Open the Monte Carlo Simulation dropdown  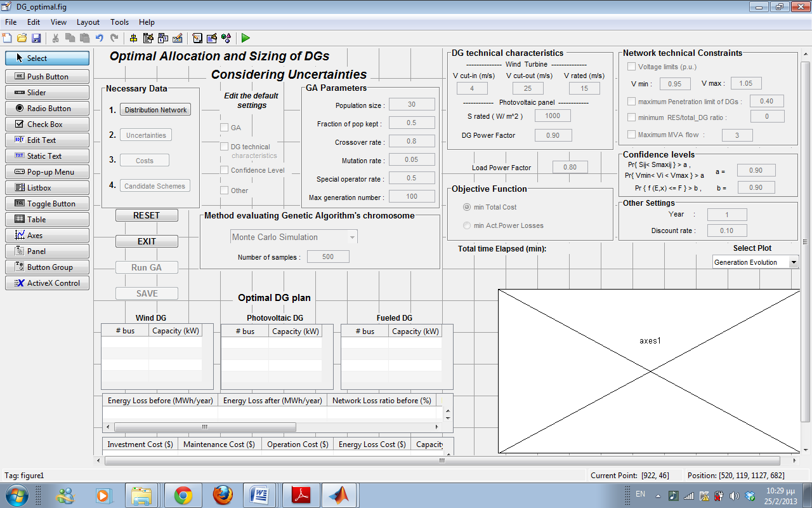[294, 237]
